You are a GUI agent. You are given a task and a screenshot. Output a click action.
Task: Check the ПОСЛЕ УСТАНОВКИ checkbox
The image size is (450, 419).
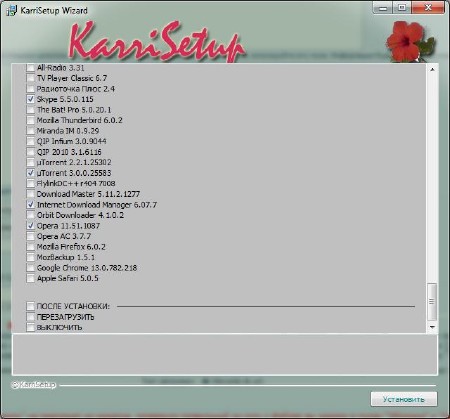tap(30, 306)
